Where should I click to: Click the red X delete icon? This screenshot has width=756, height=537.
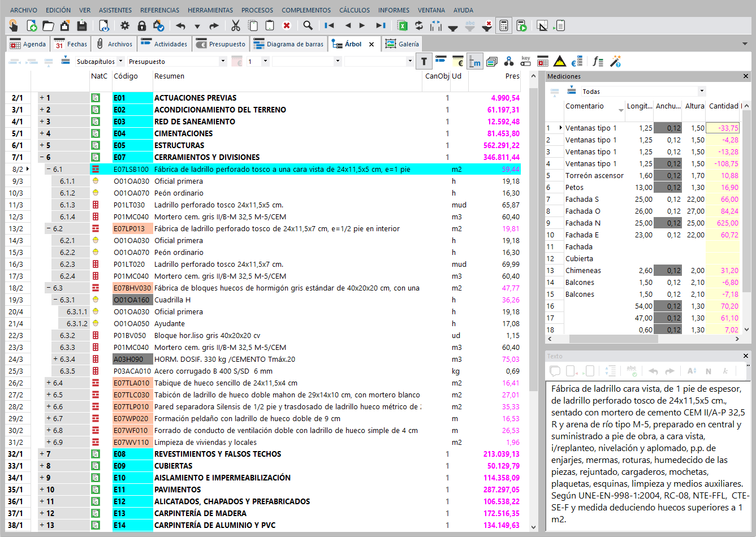tap(287, 25)
